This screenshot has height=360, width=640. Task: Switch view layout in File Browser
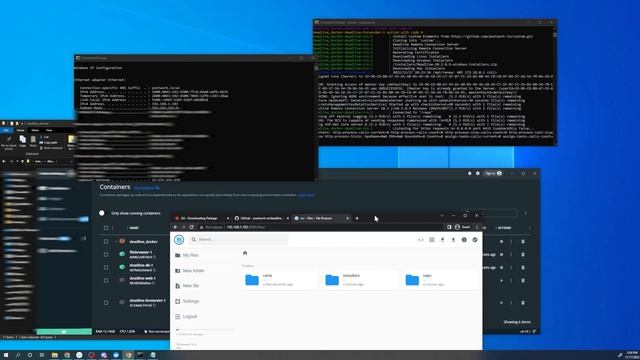click(431, 240)
